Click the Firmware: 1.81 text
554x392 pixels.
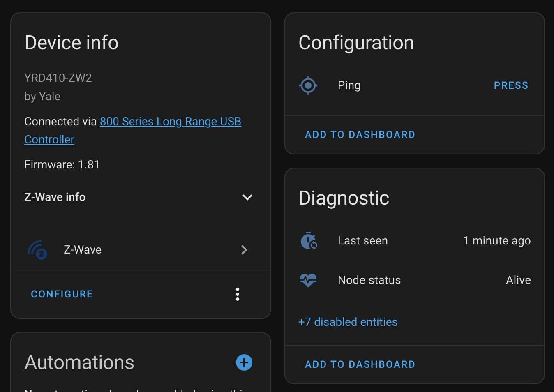pos(62,165)
